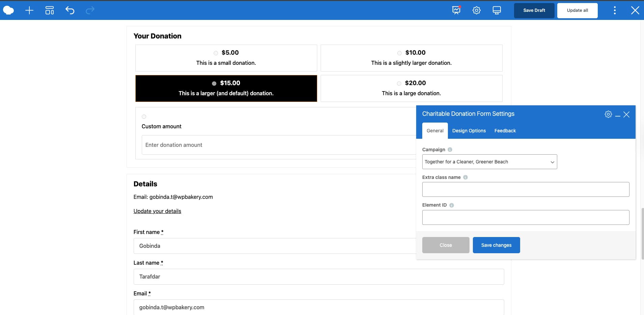Open WPBakery page settings gear
This screenshot has width=644, height=315.
[x=477, y=10]
